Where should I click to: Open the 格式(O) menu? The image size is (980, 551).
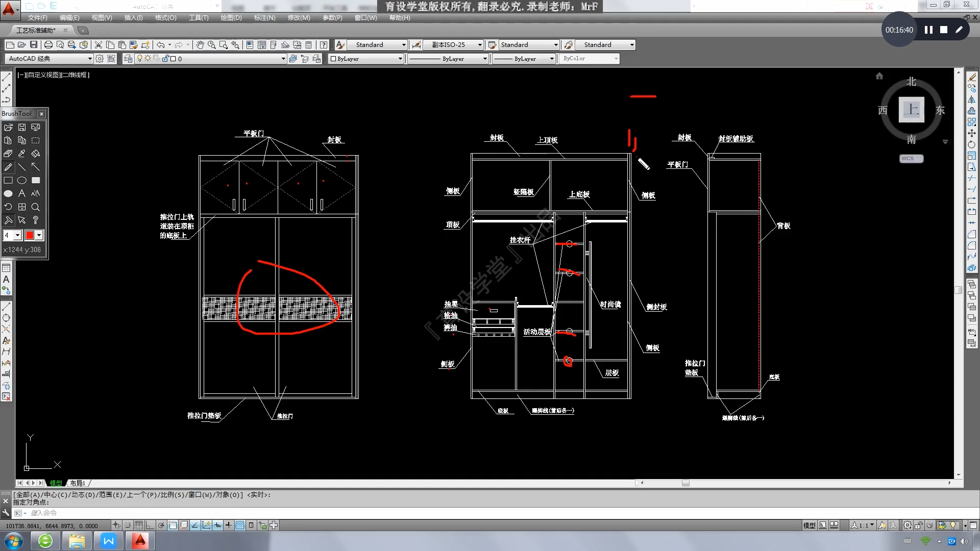165,18
